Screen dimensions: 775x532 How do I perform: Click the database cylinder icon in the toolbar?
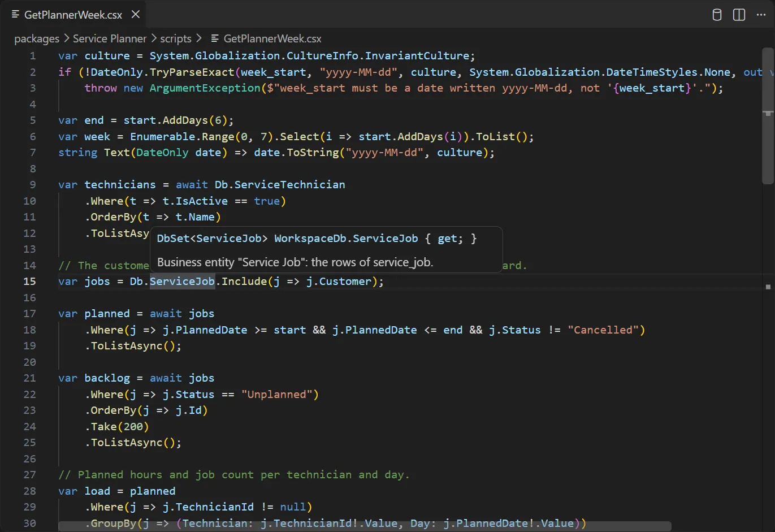717,15
